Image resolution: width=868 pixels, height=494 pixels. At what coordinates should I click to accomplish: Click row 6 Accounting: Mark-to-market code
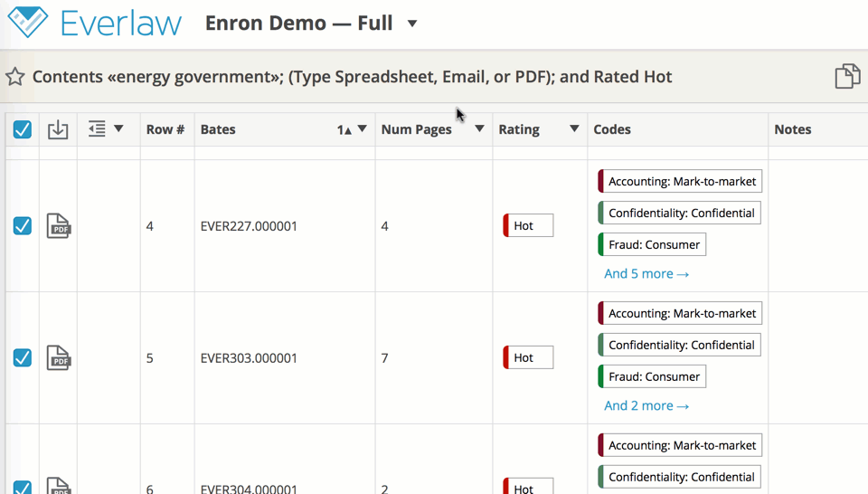pos(680,445)
